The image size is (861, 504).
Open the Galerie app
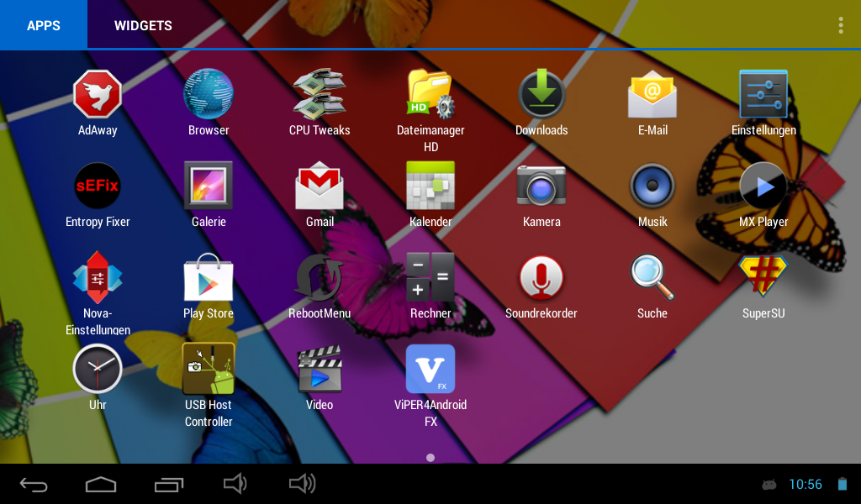(x=209, y=186)
